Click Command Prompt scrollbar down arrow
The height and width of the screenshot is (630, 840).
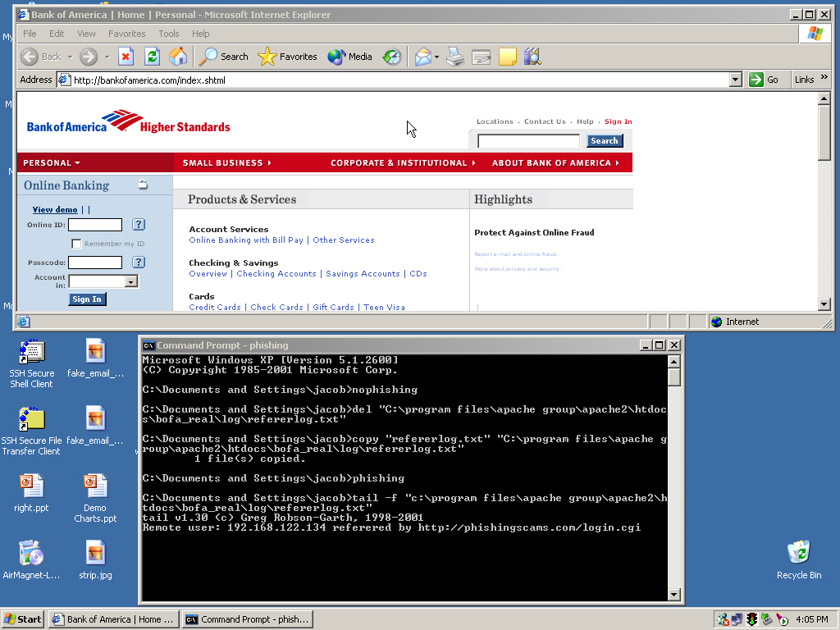(674, 595)
